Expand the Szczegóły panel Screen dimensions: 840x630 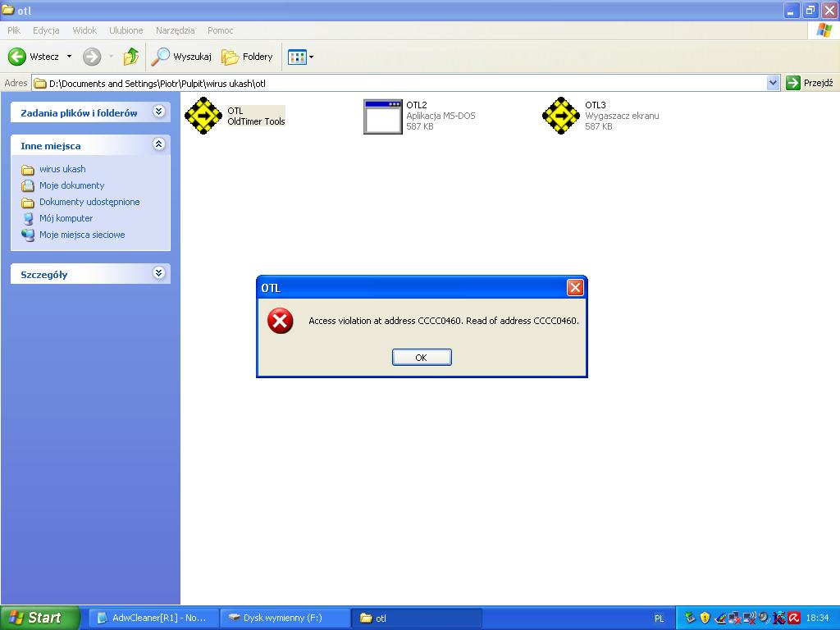pyautogui.click(x=159, y=273)
